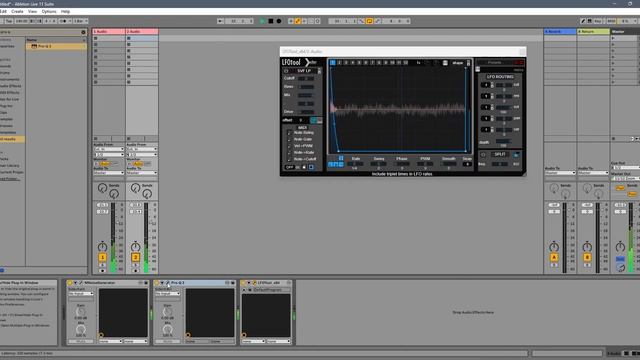The image size is (640, 360).
Task: Start playback with the transport Play button
Action: (x=262, y=21)
